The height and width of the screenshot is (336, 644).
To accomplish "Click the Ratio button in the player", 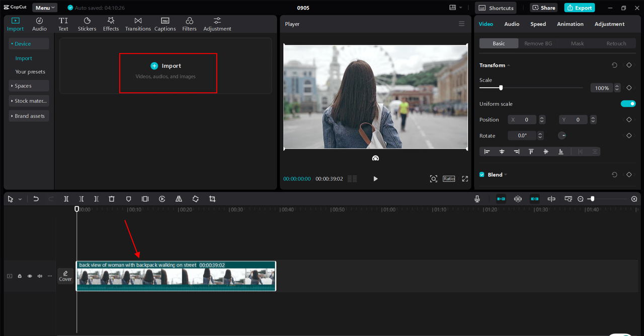I will click(x=449, y=179).
